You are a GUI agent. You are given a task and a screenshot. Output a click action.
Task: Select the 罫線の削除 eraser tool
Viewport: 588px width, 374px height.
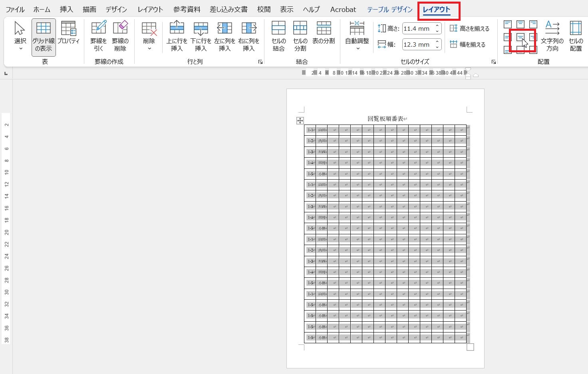click(120, 36)
